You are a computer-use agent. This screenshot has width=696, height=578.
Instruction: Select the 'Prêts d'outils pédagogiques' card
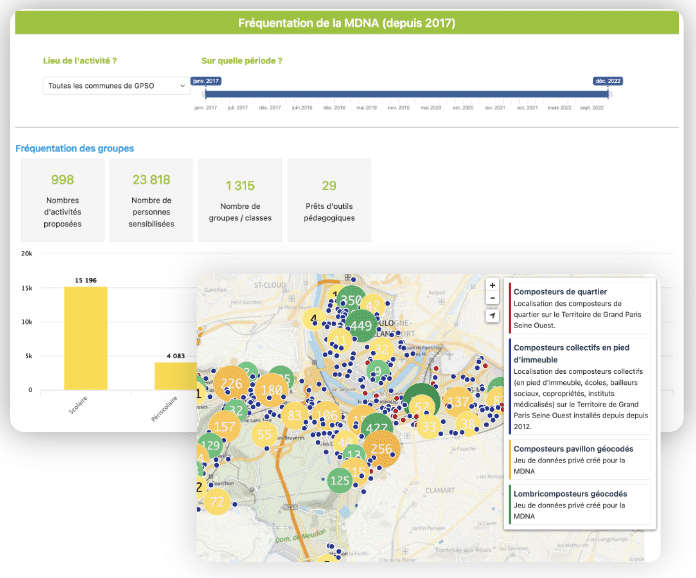[329, 199]
